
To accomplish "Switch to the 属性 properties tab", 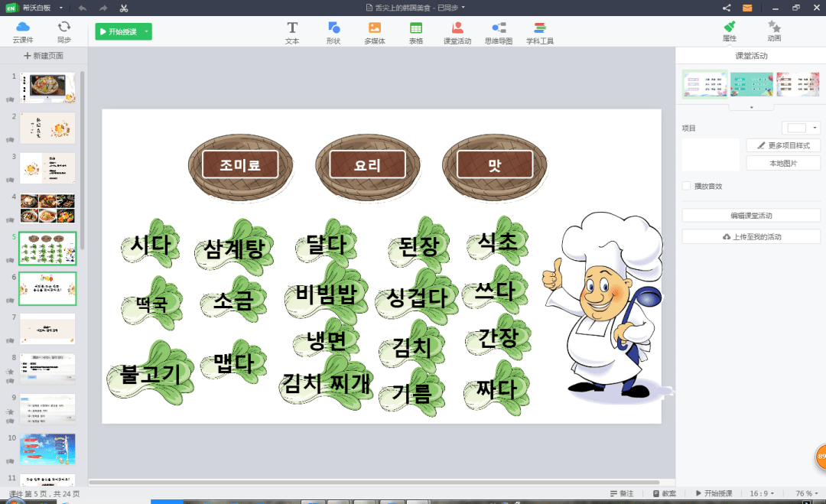I will pos(730,31).
